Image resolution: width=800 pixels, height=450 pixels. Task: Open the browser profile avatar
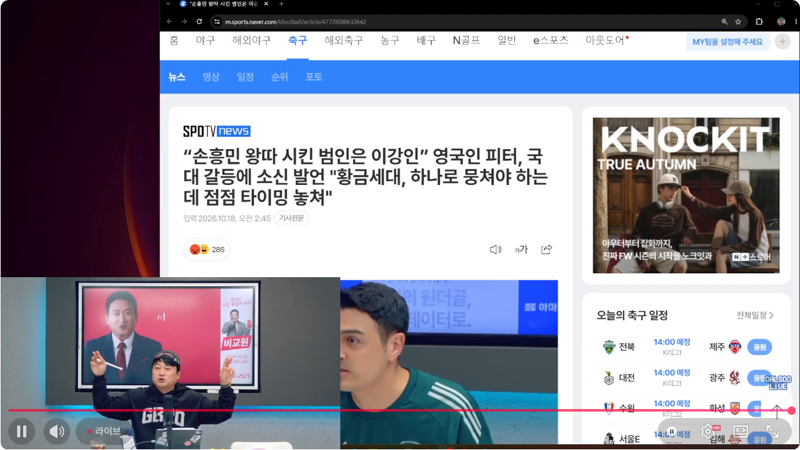(x=781, y=21)
